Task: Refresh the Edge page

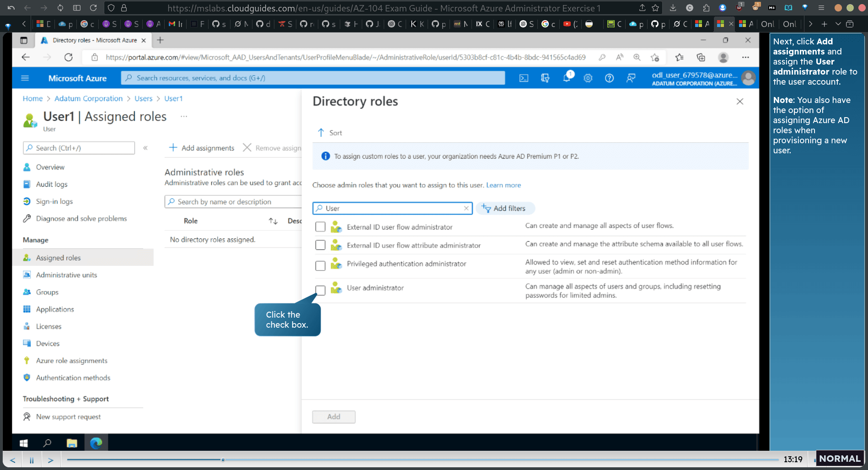Action: 69,57
